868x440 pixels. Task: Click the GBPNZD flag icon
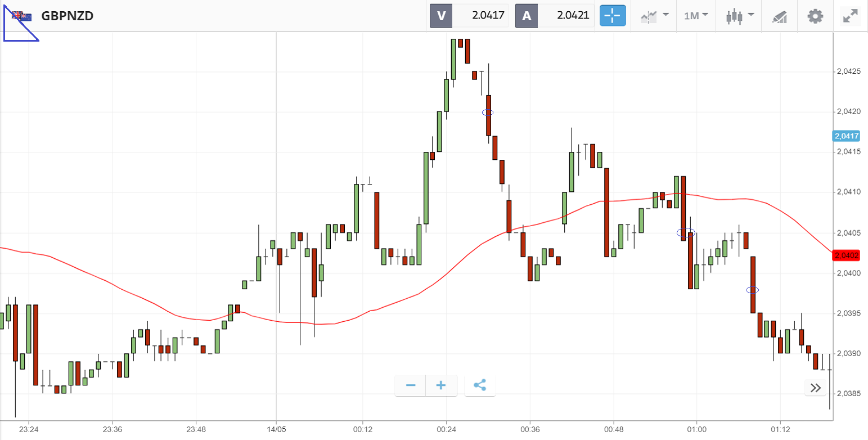(22, 16)
